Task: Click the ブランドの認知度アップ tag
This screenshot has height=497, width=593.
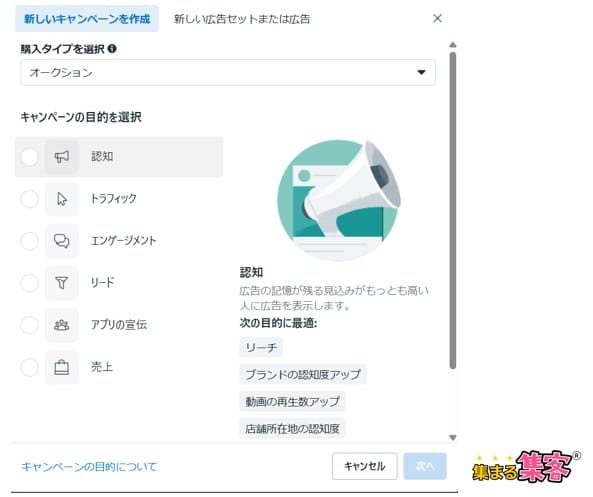Action: (x=303, y=374)
